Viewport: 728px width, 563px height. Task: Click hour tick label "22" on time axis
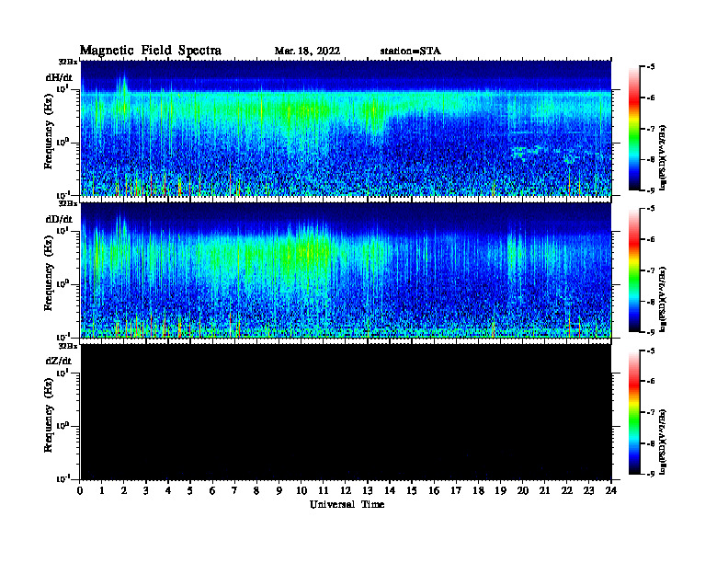click(x=567, y=491)
